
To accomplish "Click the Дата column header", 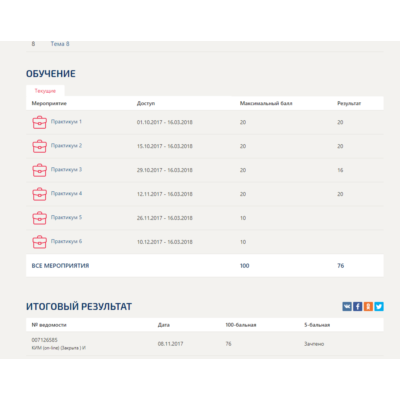I will (x=164, y=325).
